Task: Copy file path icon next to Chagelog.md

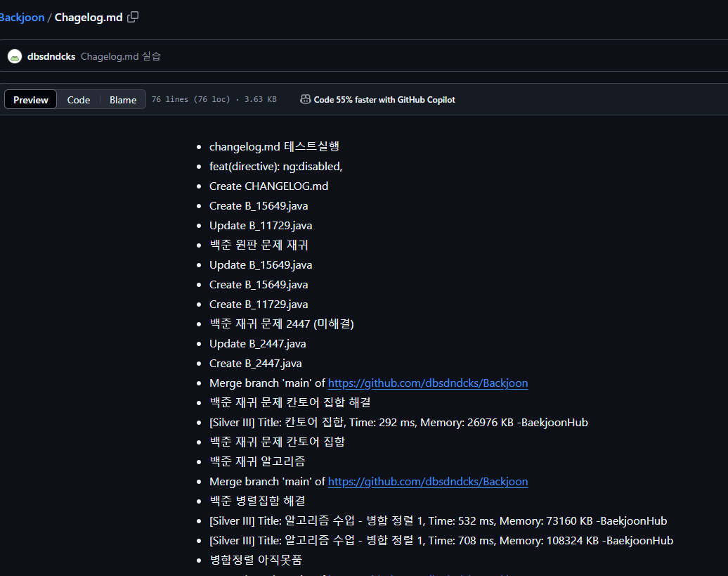Action: (x=133, y=17)
